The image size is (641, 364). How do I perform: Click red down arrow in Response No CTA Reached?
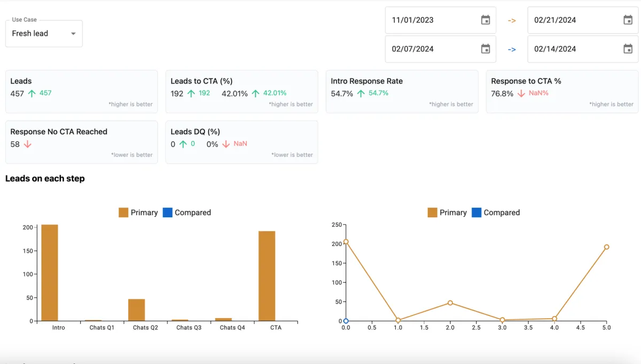pos(28,144)
